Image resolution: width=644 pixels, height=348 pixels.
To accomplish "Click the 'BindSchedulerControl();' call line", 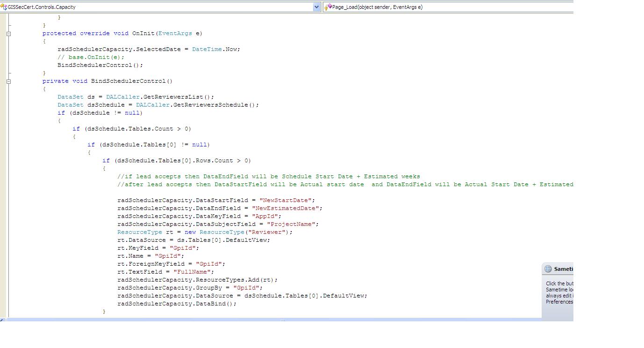I will (x=100, y=65).
